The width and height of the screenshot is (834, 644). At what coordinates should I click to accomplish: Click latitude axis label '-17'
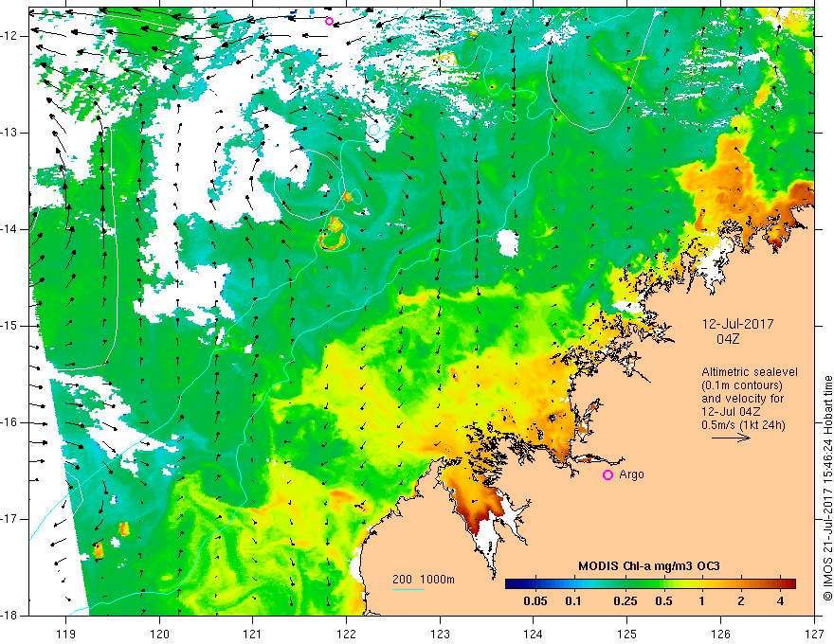click(9, 519)
